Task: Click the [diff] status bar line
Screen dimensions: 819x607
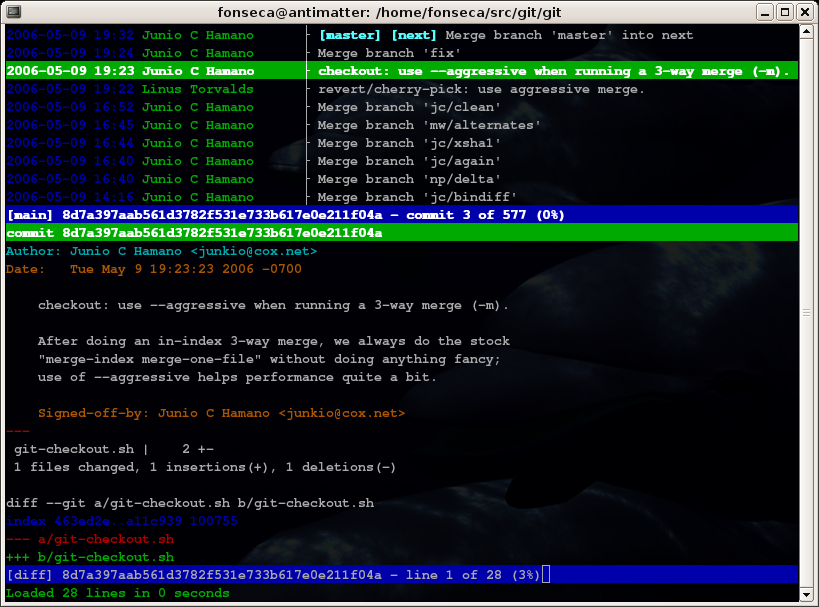Action: [x=200, y=575]
